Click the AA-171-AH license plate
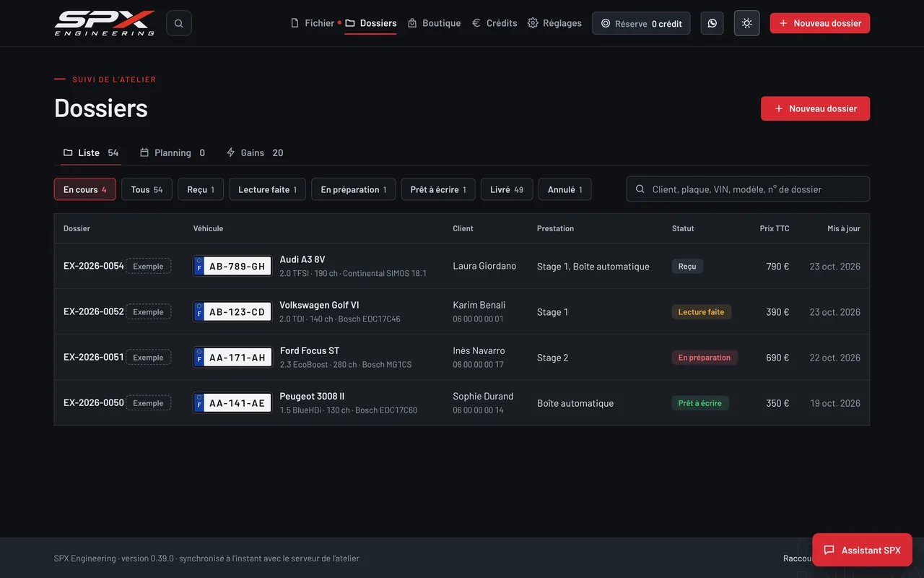924x578 pixels. [232, 357]
